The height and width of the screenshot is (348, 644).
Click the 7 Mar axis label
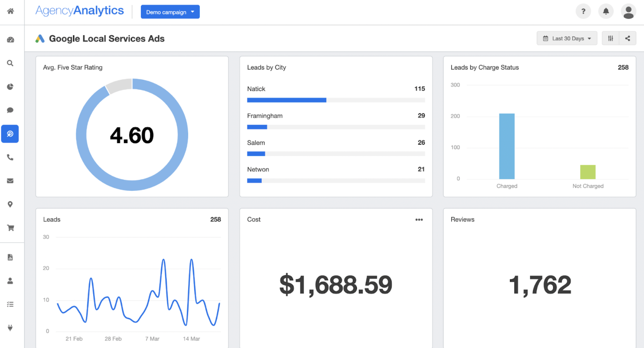[152, 339]
